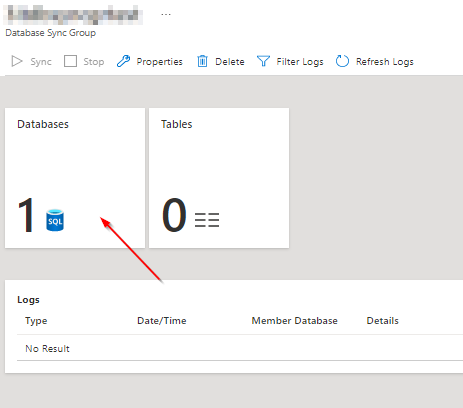Click the Delete trash can icon
Screen dimensions: 463x408
[202, 61]
